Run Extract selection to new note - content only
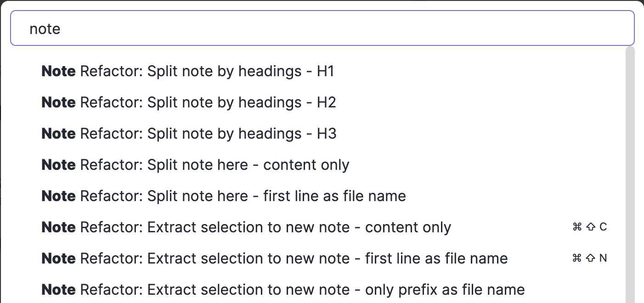 click(246, 227)
